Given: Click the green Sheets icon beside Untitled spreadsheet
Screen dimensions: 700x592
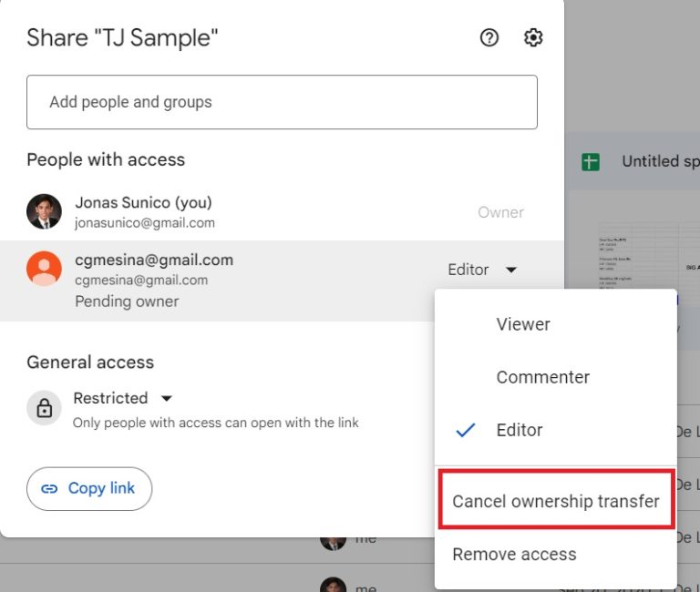Looking at the screenshot, I should (591, 161).
